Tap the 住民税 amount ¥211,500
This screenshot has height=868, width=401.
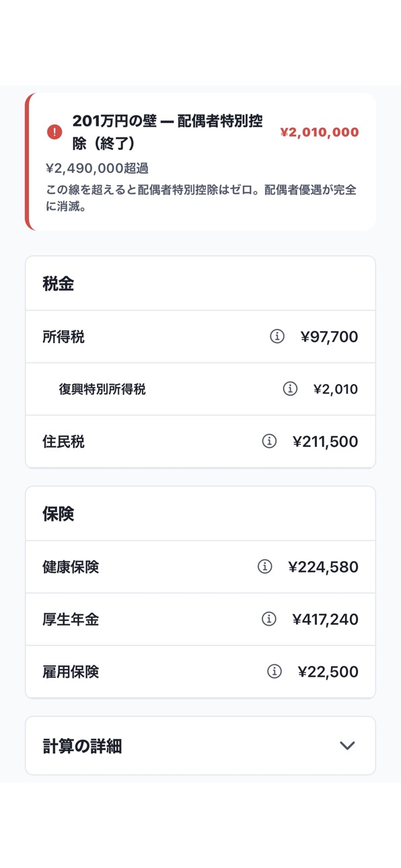click(326, 441)
